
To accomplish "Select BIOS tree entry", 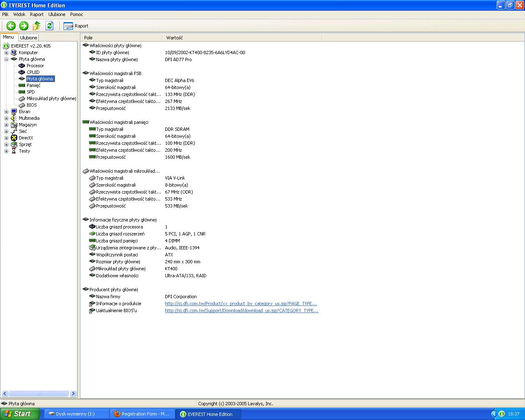I will (x=32, y=105).
